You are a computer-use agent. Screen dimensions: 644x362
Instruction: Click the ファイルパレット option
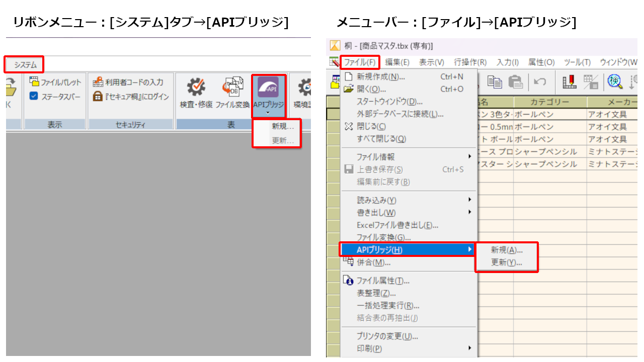[x=55, y=82]
